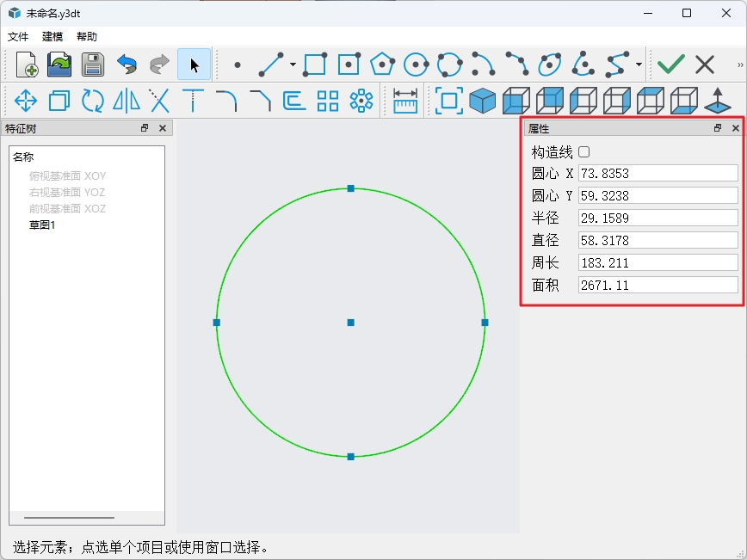
Task: Click the 圆心 Y input field
Action: tap(657, 196)
